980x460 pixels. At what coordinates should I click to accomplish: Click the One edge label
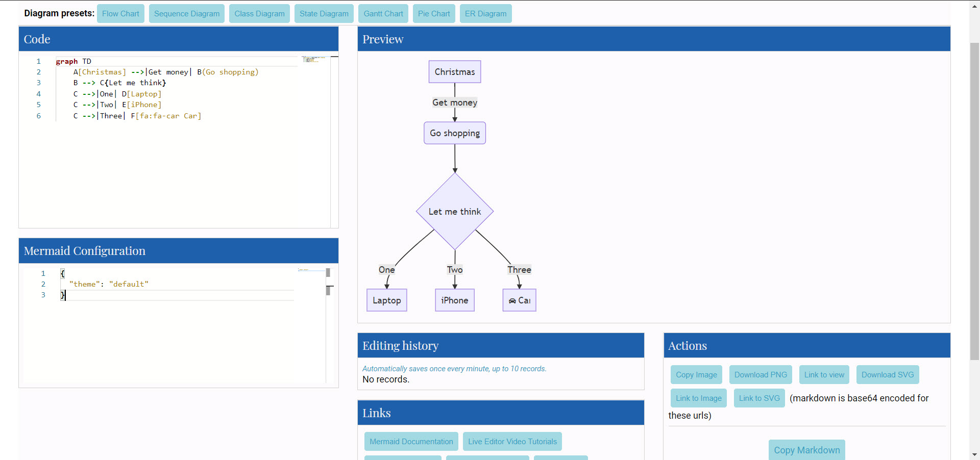pyautogui.click(x=387, y=270)
